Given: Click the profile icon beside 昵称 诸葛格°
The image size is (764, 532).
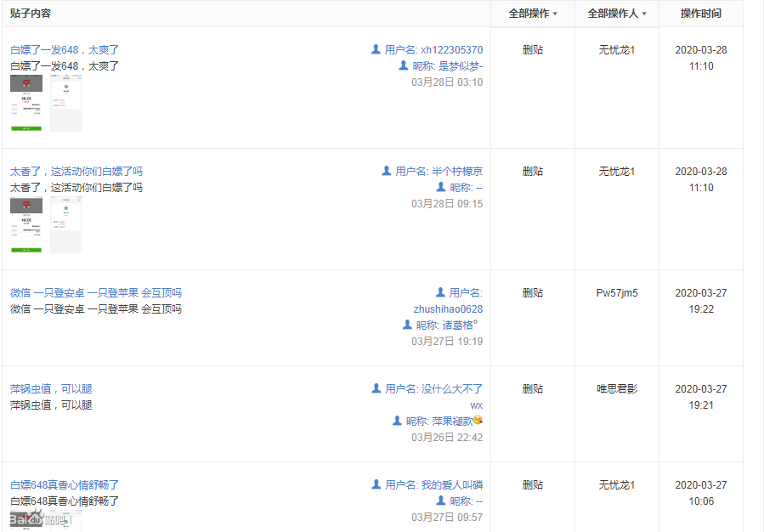Looking at the screenshot, I should [407, 325].
